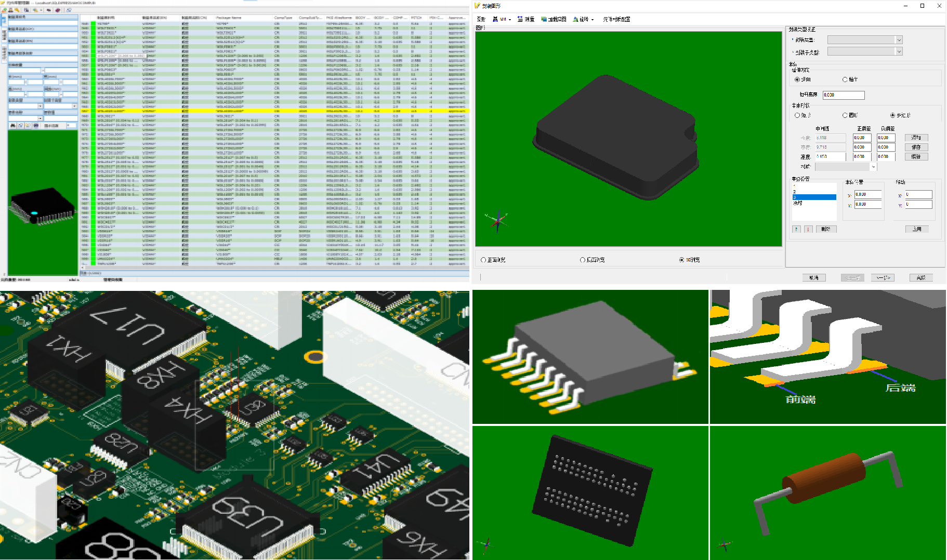Open the package type dropdown

(x=865, y=40)
